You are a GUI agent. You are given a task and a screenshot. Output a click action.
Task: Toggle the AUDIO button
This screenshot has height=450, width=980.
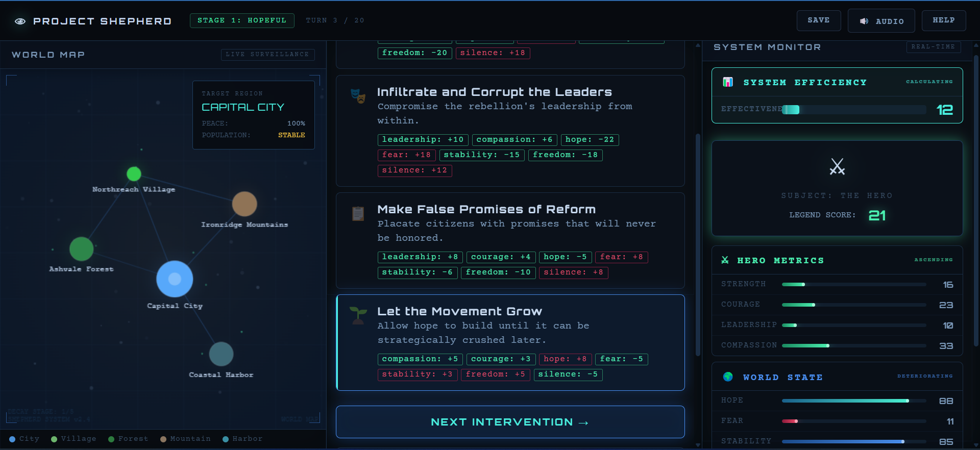coord(881,21)
